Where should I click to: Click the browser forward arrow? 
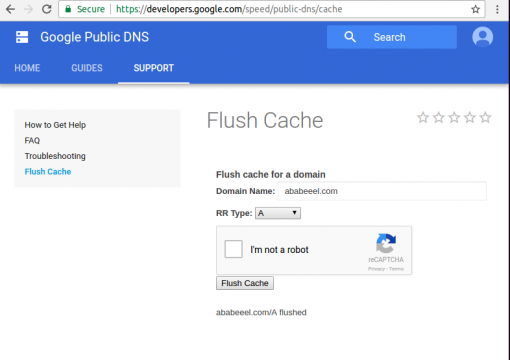[x=29, y=9]
